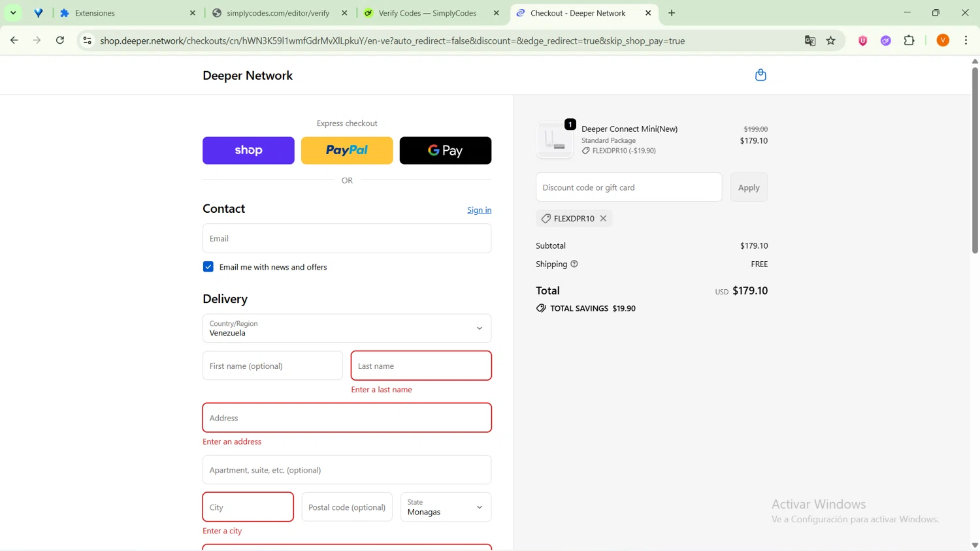
Task: Open the purple round extension icon
Action: point(886,40)
